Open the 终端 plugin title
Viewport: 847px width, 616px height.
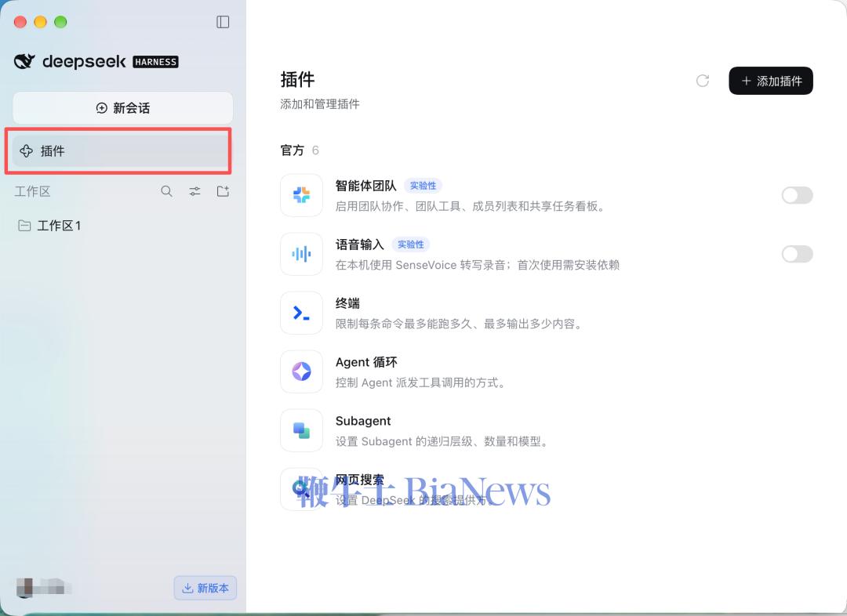tap(347, 303)
